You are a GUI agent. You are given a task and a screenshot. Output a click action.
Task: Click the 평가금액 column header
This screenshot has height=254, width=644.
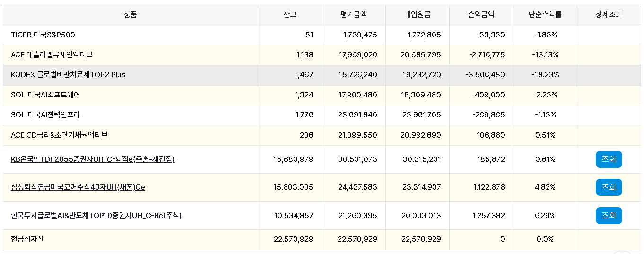pos(353,15)
